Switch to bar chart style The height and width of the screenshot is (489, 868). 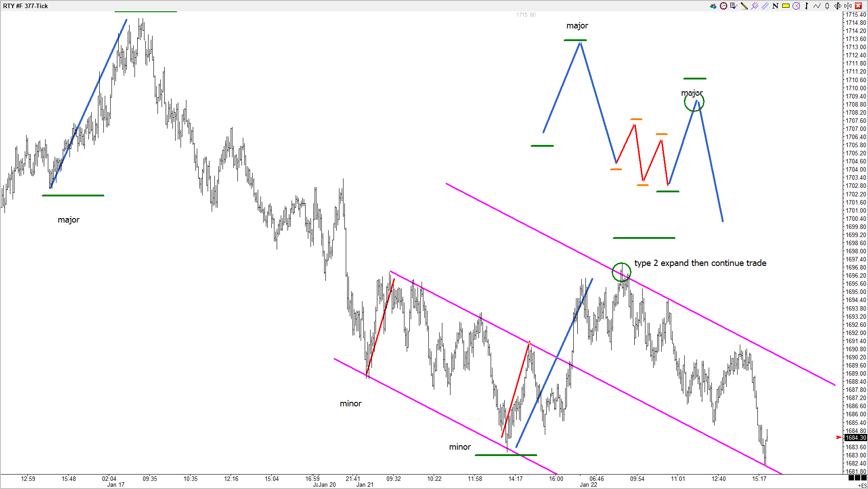tap(807, 6)
